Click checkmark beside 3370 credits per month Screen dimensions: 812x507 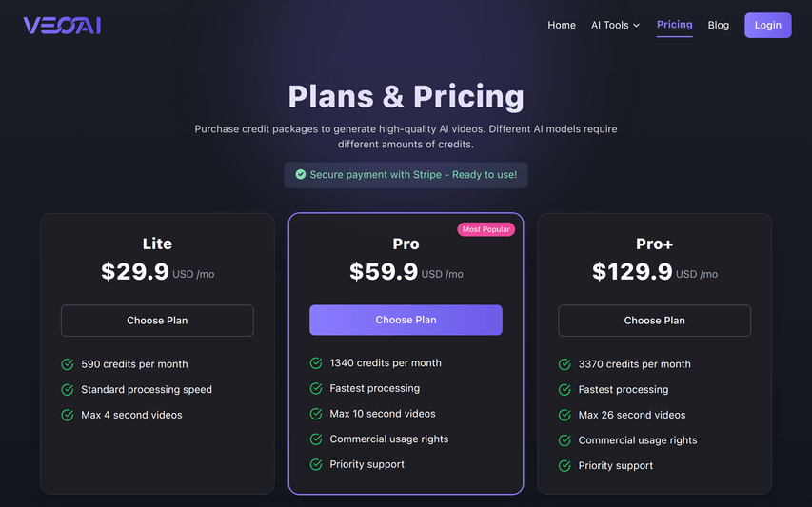564,364
